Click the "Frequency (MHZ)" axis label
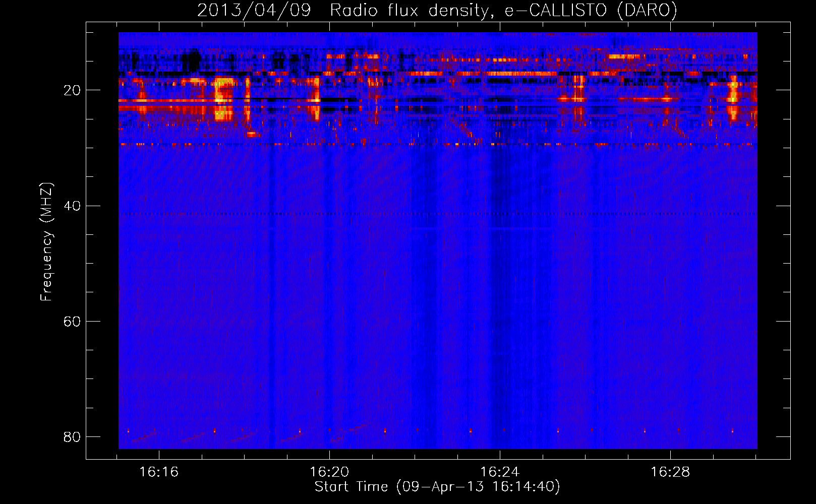Viewport: 816px width, 504px height. tap(46, 242)
